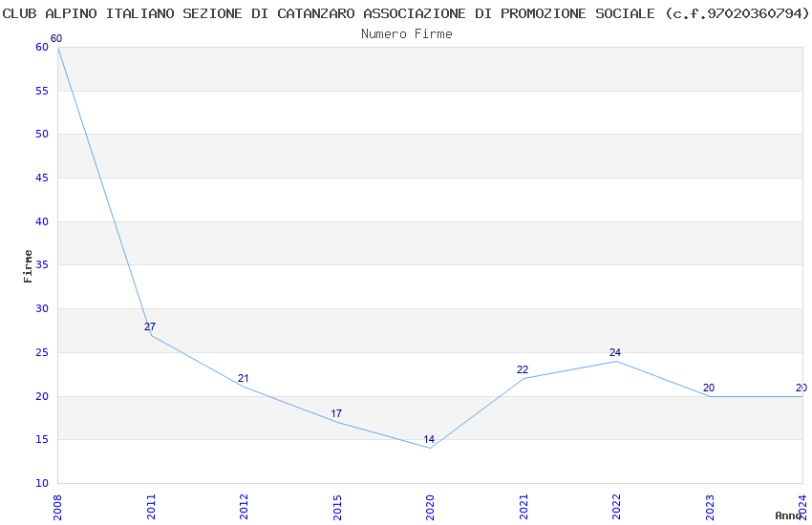Image resolution: width=812 pixels, height=525 pixels.
Task: Click y-axis tick value 25
Action: coord(42,353)
